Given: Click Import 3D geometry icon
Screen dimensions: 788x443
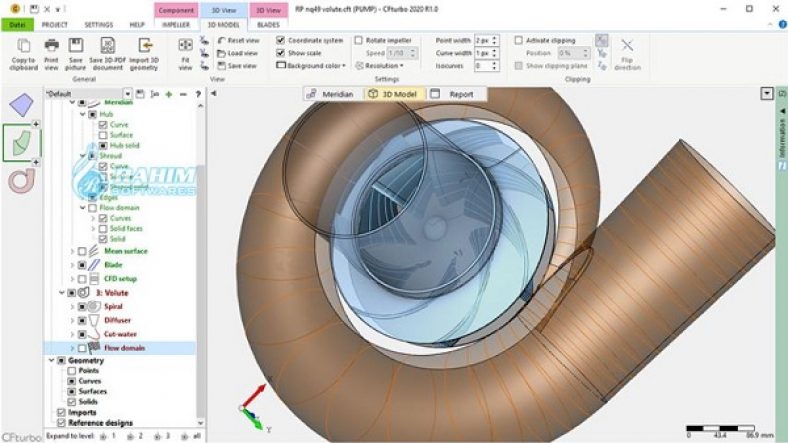Looking at the screenshot, I should pos(144,46).
